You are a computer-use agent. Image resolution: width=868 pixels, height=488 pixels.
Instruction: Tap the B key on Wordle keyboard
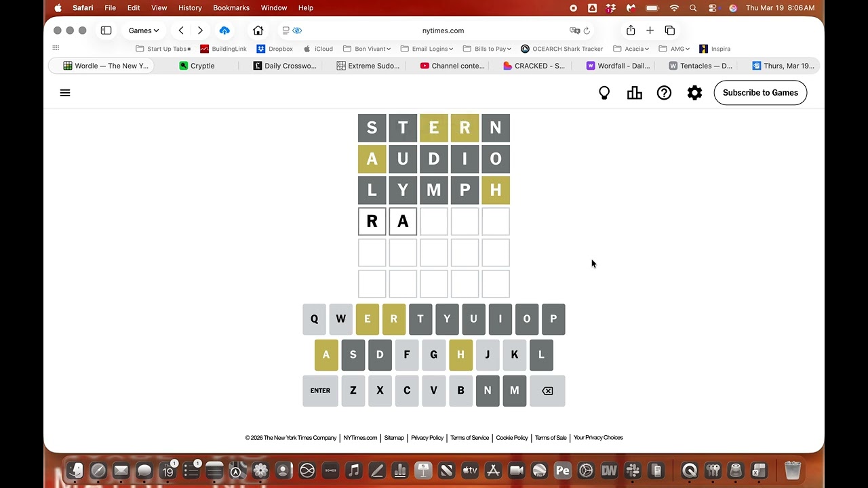coord(460,391)
